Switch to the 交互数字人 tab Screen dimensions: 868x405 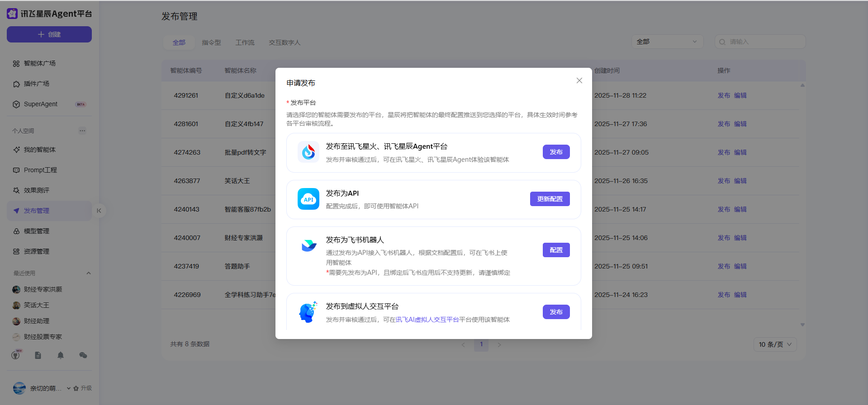(x=285, y=42)
